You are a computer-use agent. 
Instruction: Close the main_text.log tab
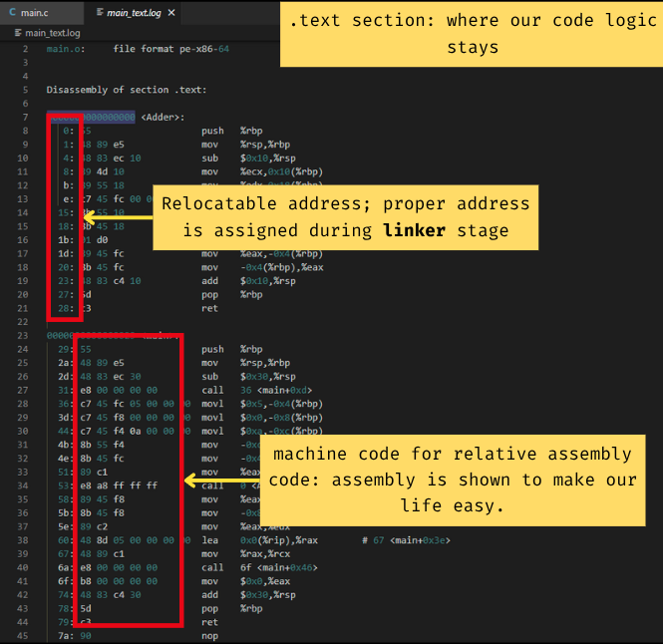pyautogui.click(x=171, y=13)
